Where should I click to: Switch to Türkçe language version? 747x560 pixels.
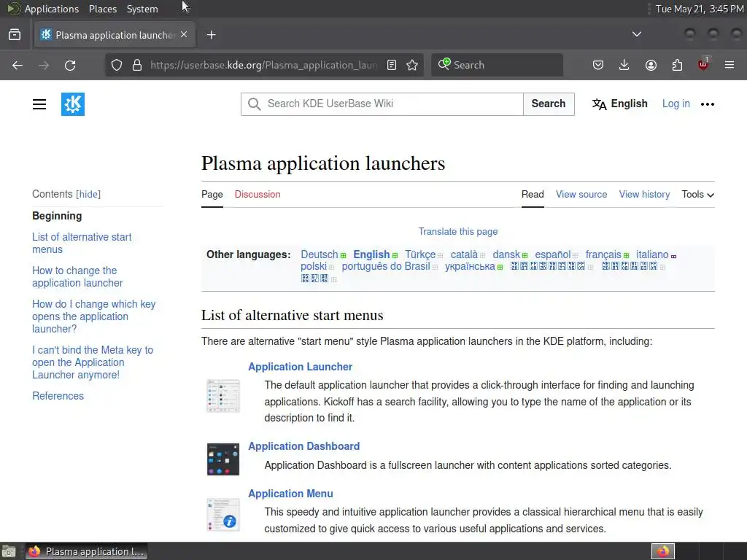click(419, 254)
